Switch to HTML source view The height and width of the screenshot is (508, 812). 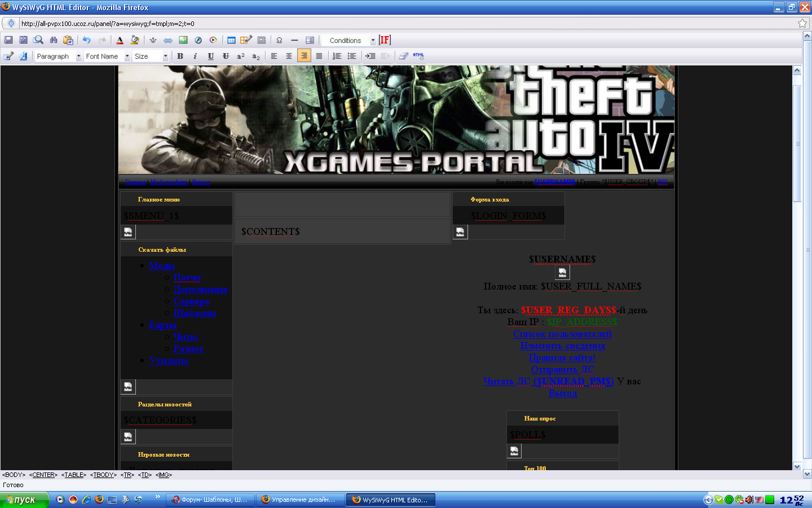(418, 56)
